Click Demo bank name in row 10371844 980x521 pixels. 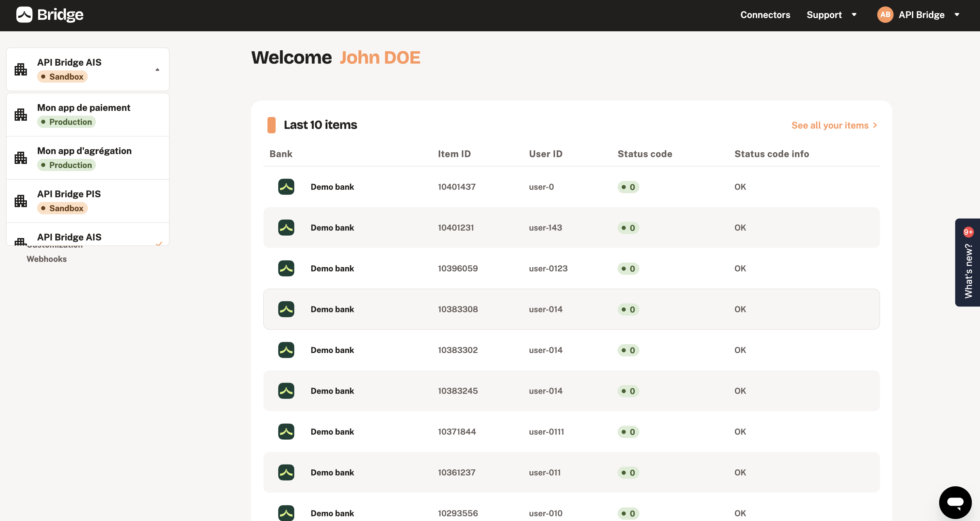(332, 432)
